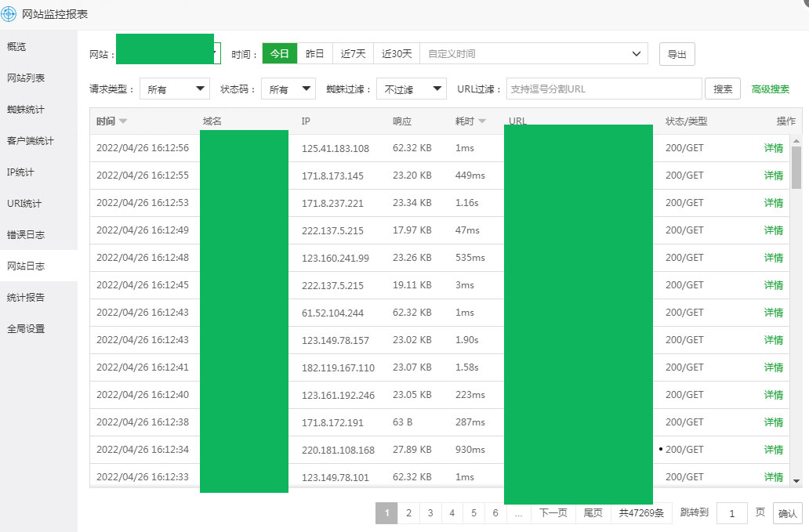Image resolution: width=809 pixels, height=532 pixels.
Task: Open 错误日志 in sidebar
Action: point(26,234)
